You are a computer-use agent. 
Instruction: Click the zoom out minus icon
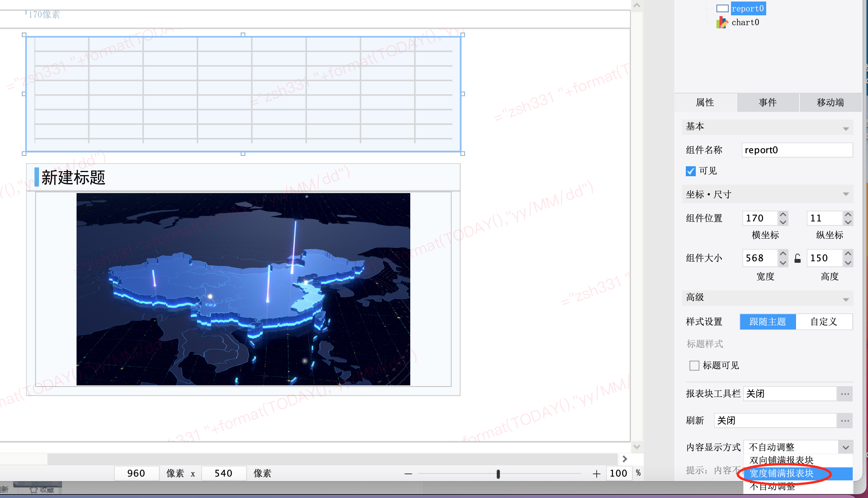(x=408, y=474)
